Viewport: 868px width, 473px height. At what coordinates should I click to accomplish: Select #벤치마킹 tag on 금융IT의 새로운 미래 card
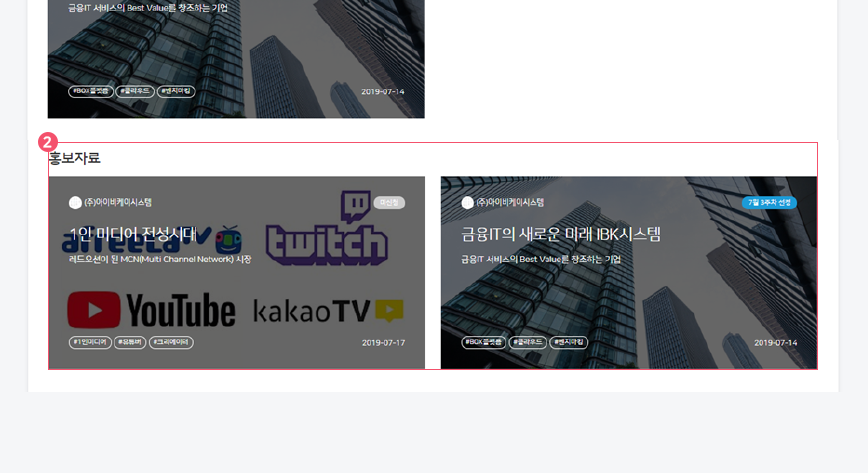tap(569, 342)
